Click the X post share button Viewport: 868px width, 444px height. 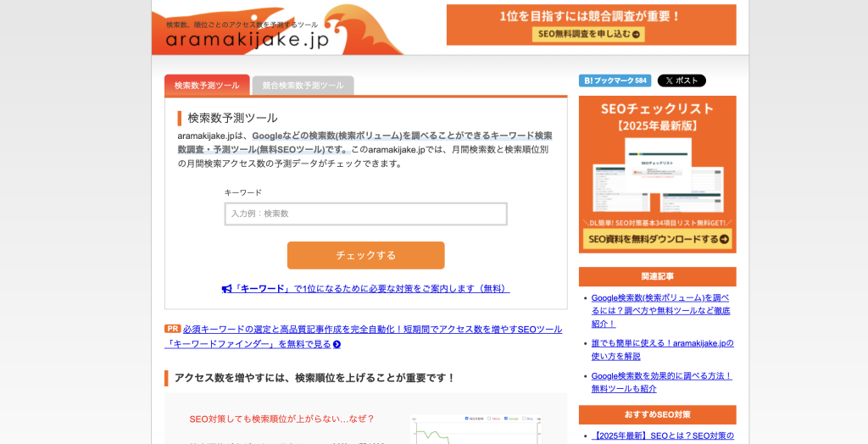pyautogui.click(x=682, y=80)
